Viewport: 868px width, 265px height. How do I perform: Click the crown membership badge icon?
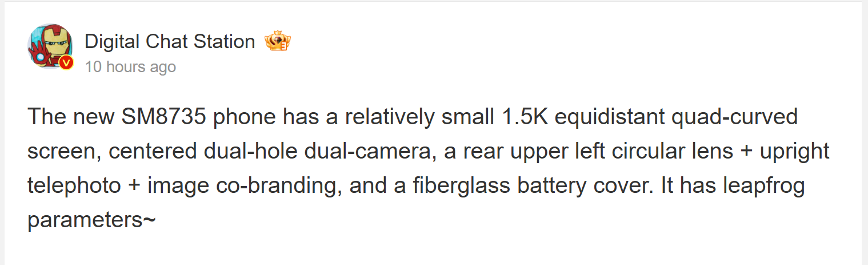[x=278, y=42]
